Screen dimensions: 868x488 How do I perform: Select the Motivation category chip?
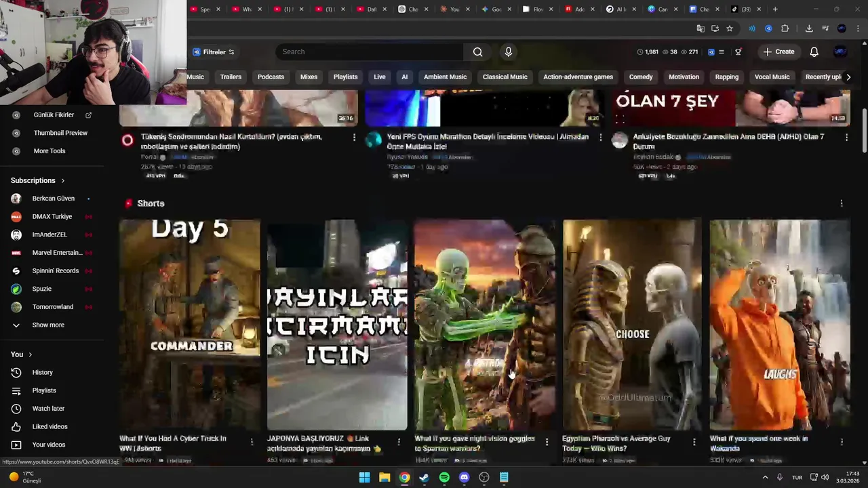(x=684, y=77)
